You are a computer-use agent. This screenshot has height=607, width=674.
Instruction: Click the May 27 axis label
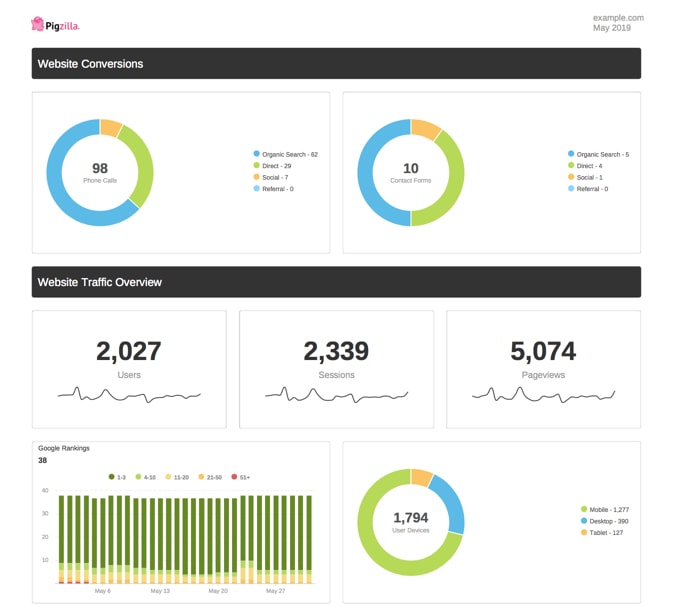276,591
